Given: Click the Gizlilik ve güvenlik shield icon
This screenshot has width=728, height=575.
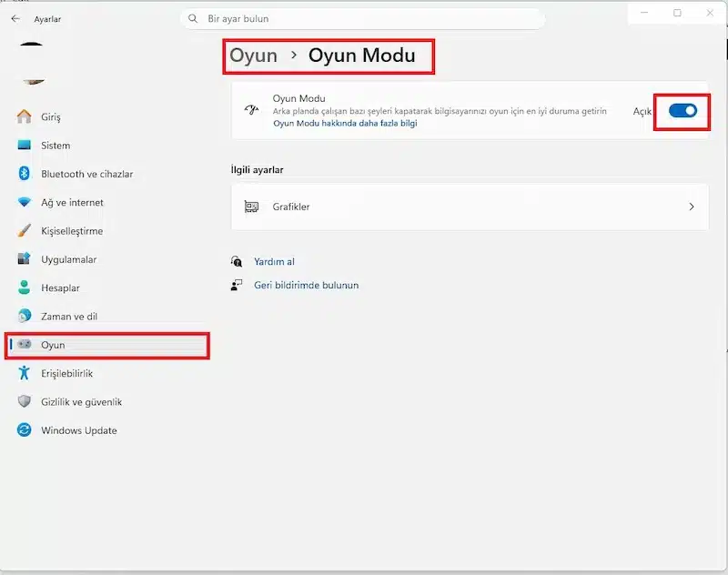Looking at the screenshot, I should pos(25,401).
